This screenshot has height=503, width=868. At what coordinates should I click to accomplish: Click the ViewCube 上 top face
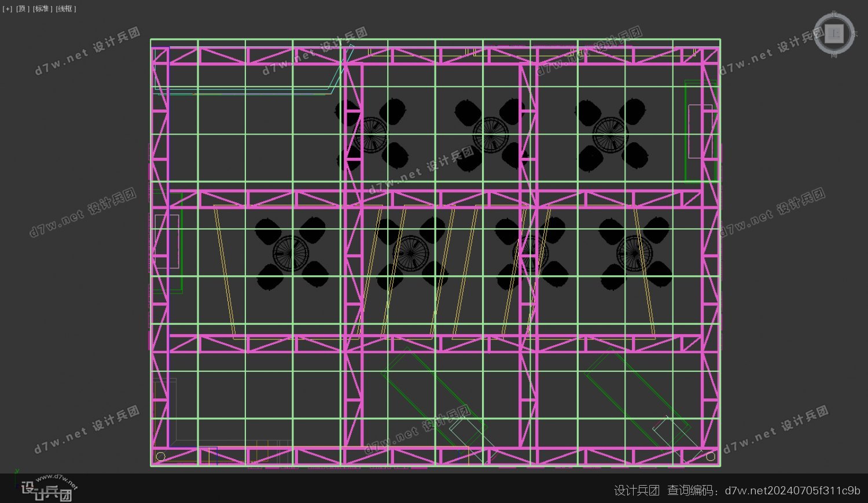[834, 34]
